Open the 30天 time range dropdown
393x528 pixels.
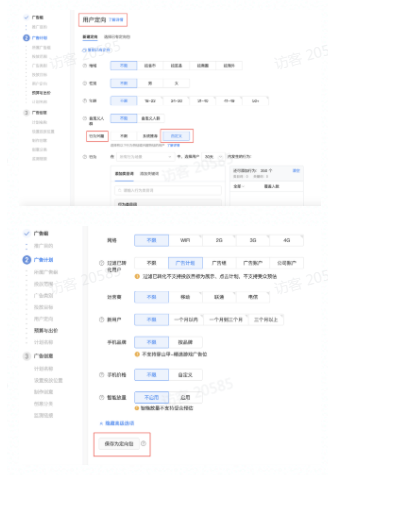pos(214,157)
